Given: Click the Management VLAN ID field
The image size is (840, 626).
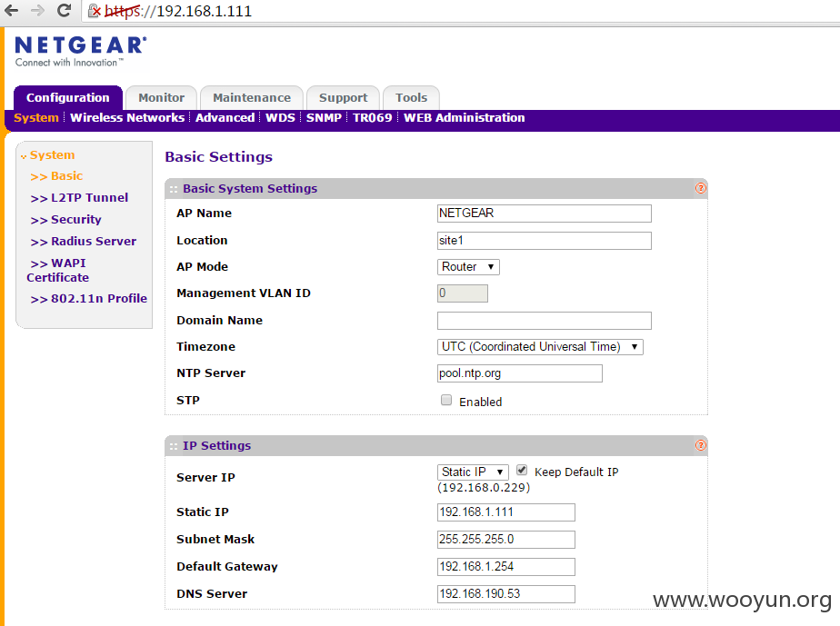Looking at the screenshot, I should [x=463, y=293].
